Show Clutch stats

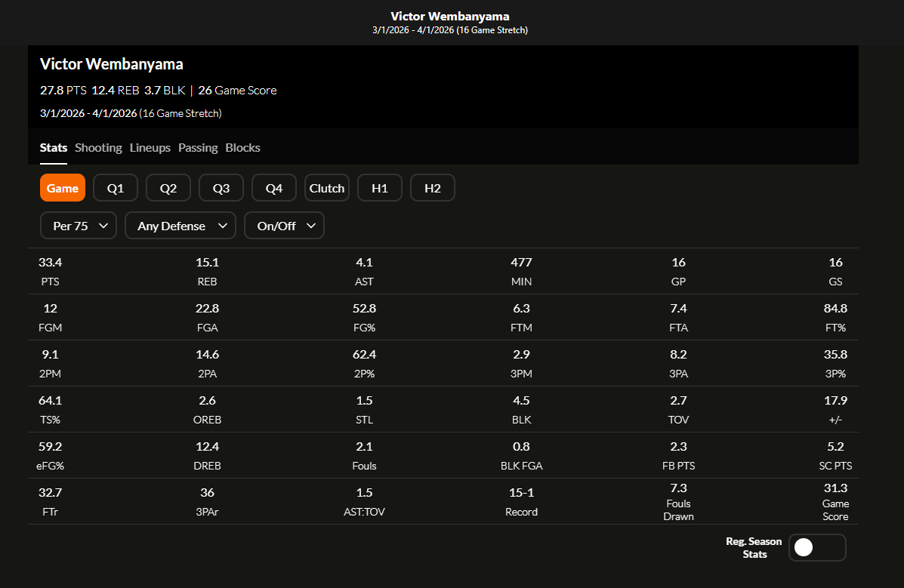coord(327,188)
